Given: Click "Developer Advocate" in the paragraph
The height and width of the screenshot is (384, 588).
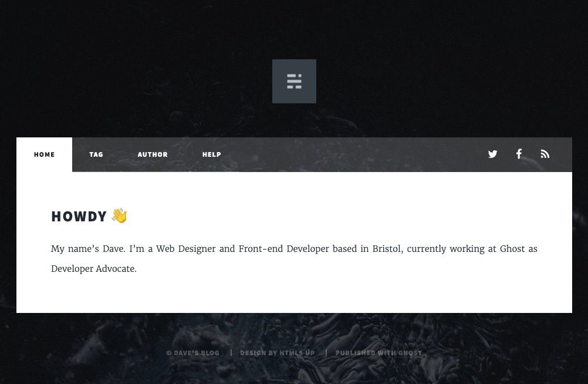Looking at the screenshot, I should 94,269.
